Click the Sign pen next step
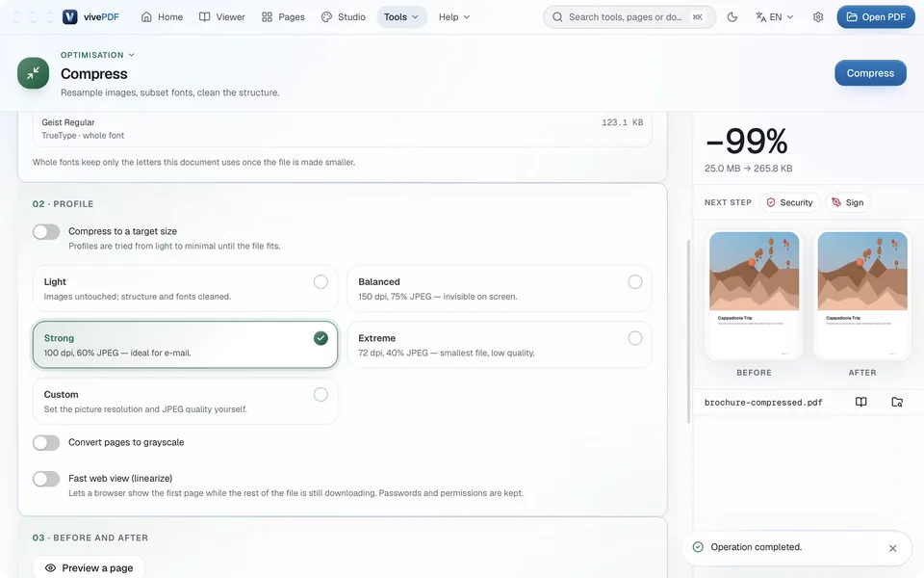This screenshot has height=578, width=924. click(847, 202)
